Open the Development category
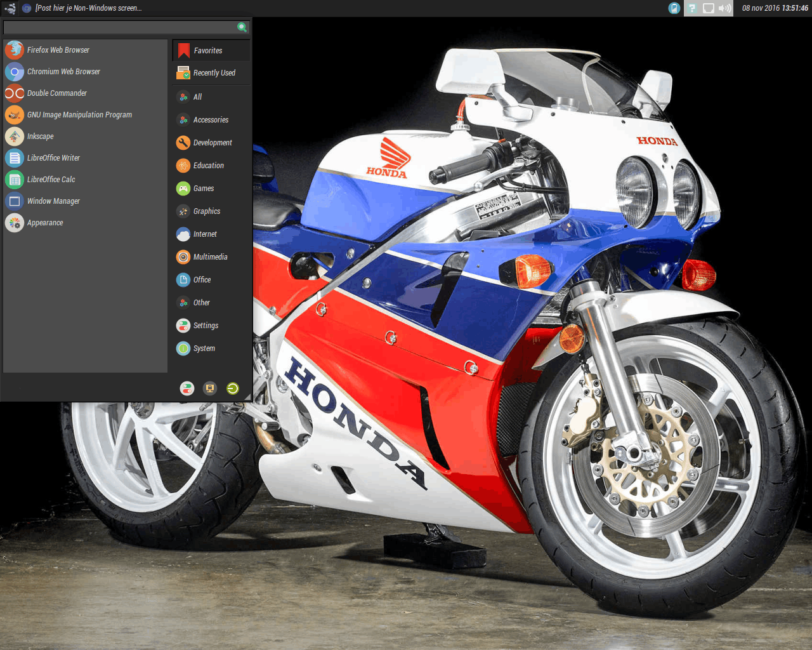This screenshot has width=812, height=650. pos(211,143)
